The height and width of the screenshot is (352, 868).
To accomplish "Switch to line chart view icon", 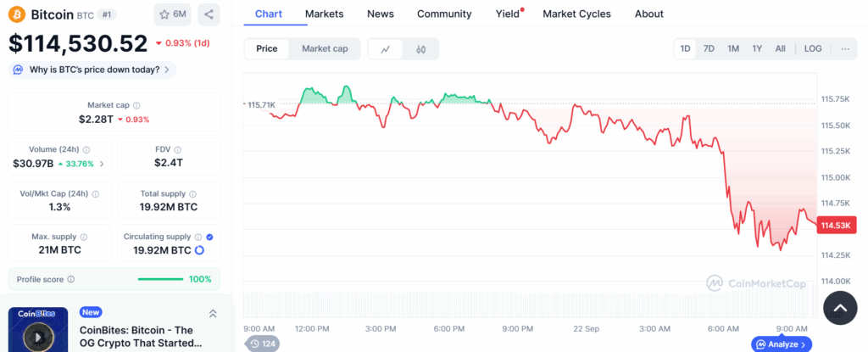I will (x=386, y=49).
